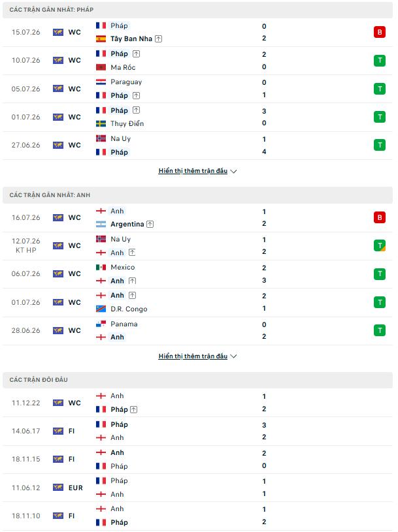The width and height of the screenshot is (398, 532).
Task: Click the advance arrow icon beside Argentina
Action: coord(150,225)
